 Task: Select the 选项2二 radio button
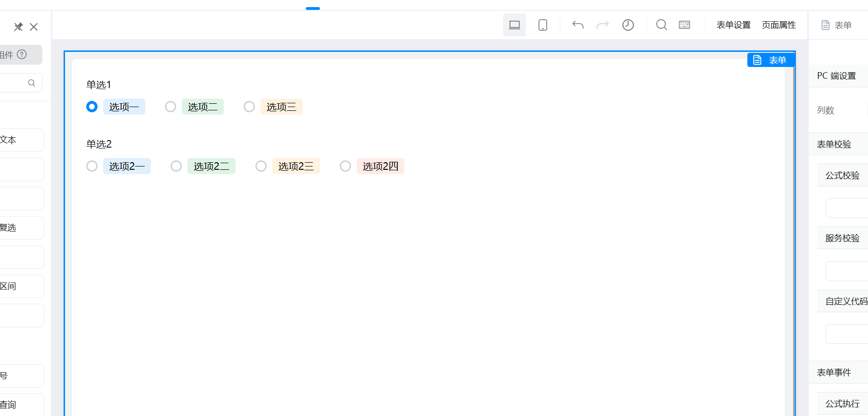click(x=176, y=166)
